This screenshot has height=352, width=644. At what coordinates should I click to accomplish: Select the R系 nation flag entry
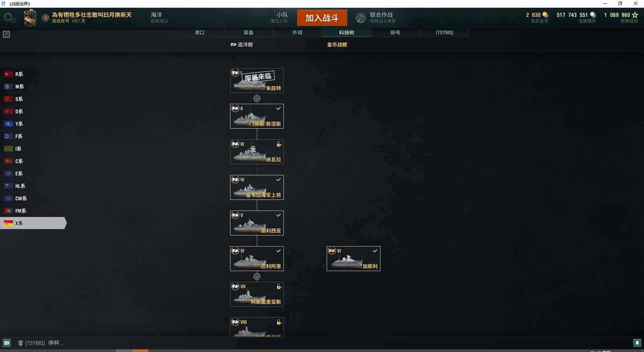pyautogui.click(x=33, y=74)
